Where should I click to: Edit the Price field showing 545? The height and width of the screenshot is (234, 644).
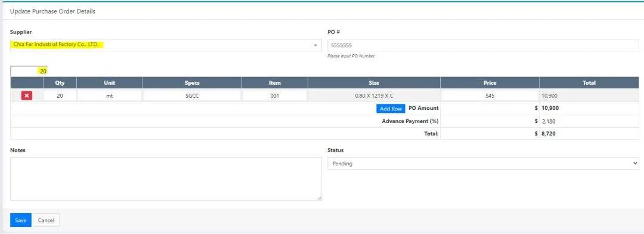click(x=490, y=96)
